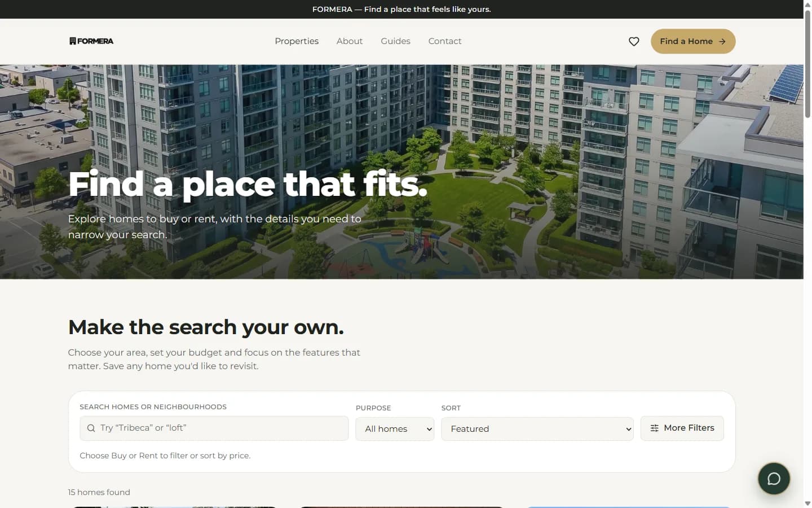Click the search magnifier icon
This screenshot has height=508, width=812.
[x=91, y=428]
